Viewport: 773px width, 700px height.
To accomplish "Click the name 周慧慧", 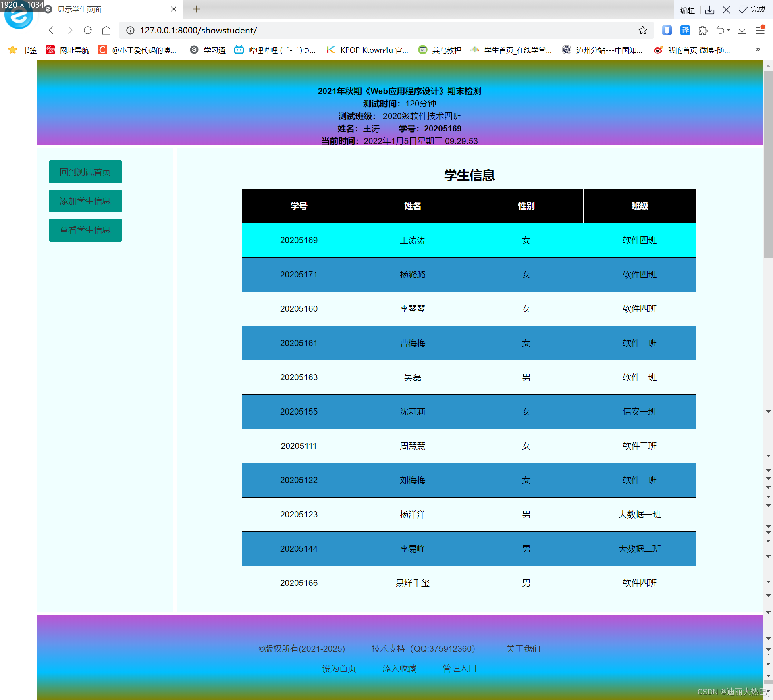I will click(413, 446).
